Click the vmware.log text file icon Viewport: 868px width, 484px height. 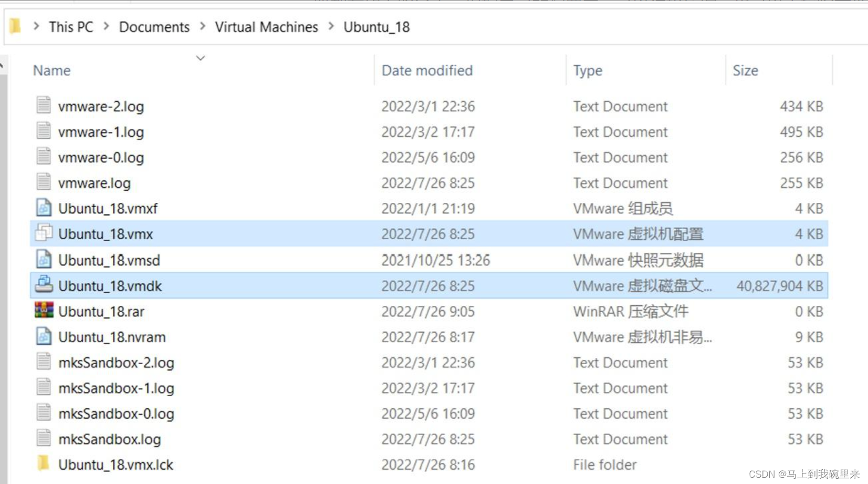click(44, 182)
